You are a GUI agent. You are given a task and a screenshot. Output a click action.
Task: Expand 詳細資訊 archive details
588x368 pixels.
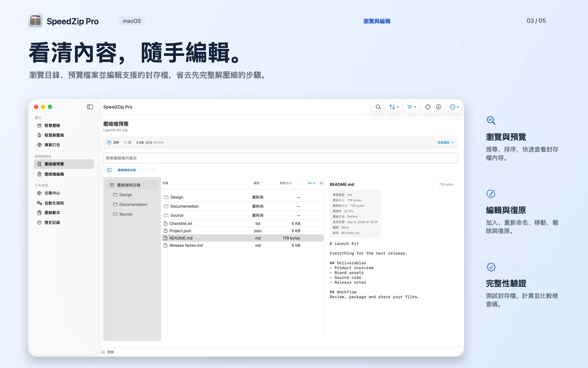446,143
